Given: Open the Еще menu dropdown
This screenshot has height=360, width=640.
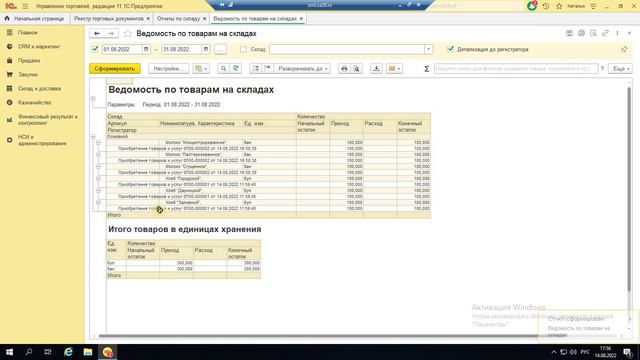Looking at the screenshot, I should click(x=620, y=69).
